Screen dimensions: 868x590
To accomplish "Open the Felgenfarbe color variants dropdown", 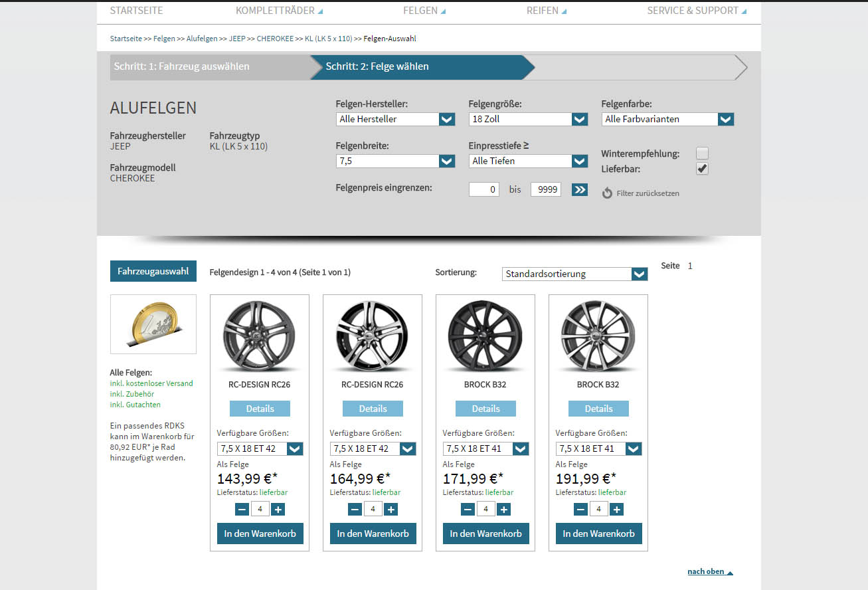I will 667,120.
